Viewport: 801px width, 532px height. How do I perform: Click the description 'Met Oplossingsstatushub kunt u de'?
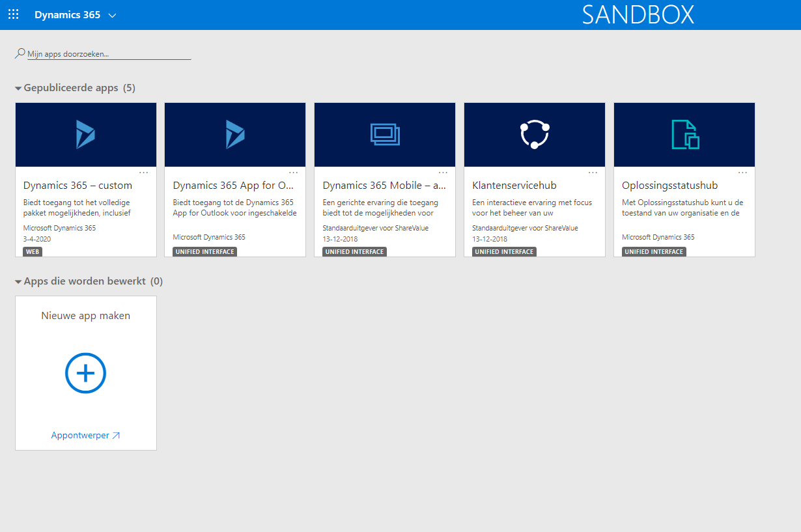click(x=682, y=203)
